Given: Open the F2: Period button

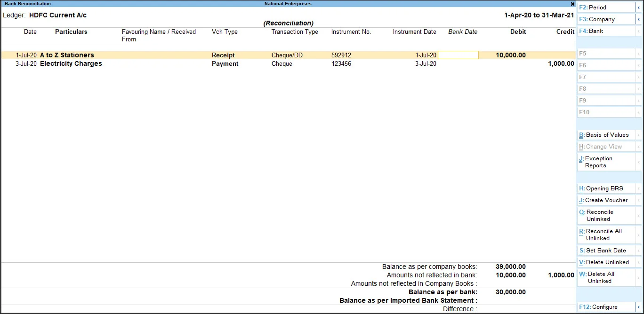Looking at the screenshot, I should click(x=606, y=8).
